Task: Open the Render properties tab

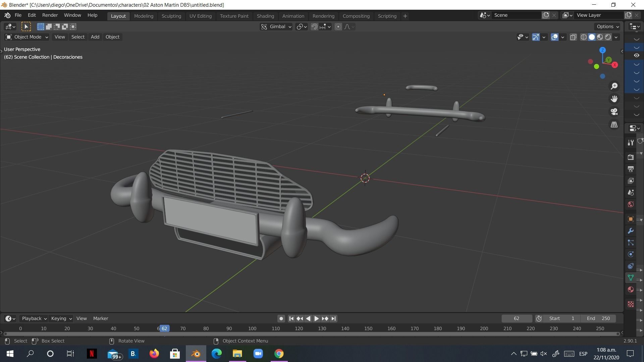Action: pos(631,157)
